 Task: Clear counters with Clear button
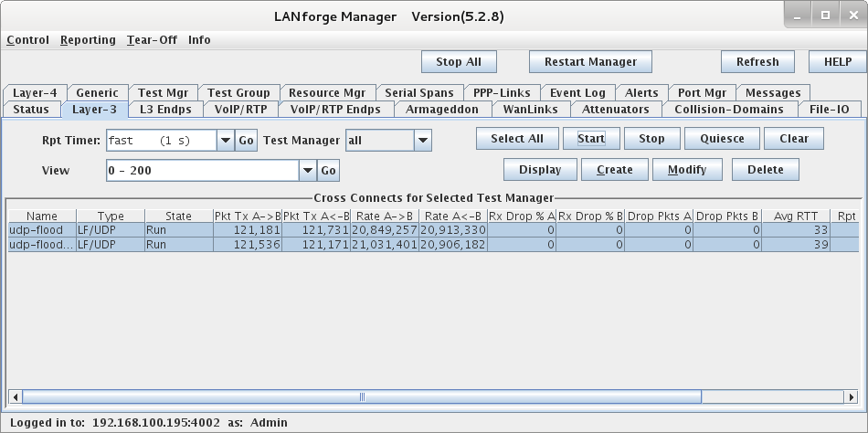(794, 139)
